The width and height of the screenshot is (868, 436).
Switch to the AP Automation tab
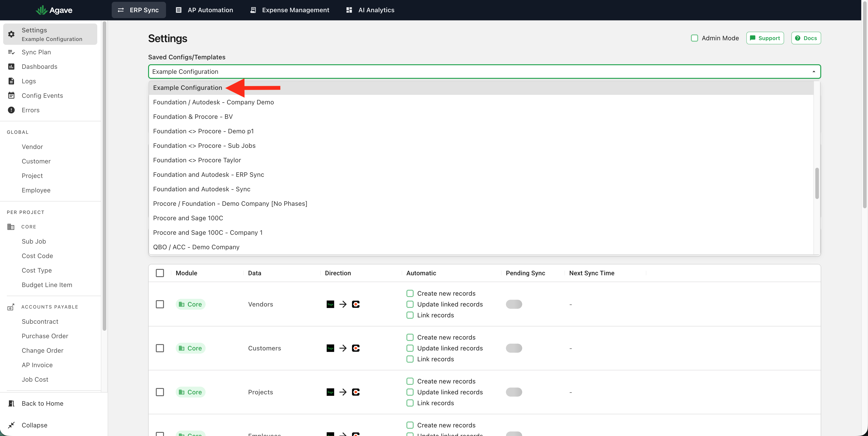(204, 10)
